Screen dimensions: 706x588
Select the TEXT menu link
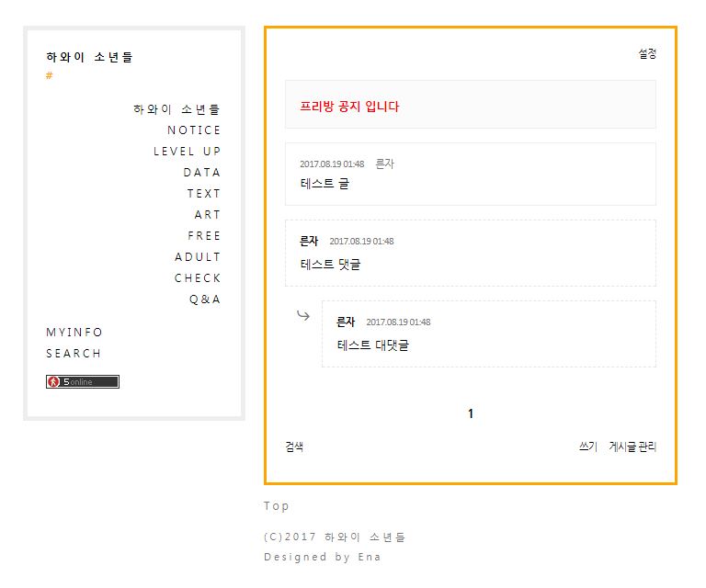click(203, 194)
